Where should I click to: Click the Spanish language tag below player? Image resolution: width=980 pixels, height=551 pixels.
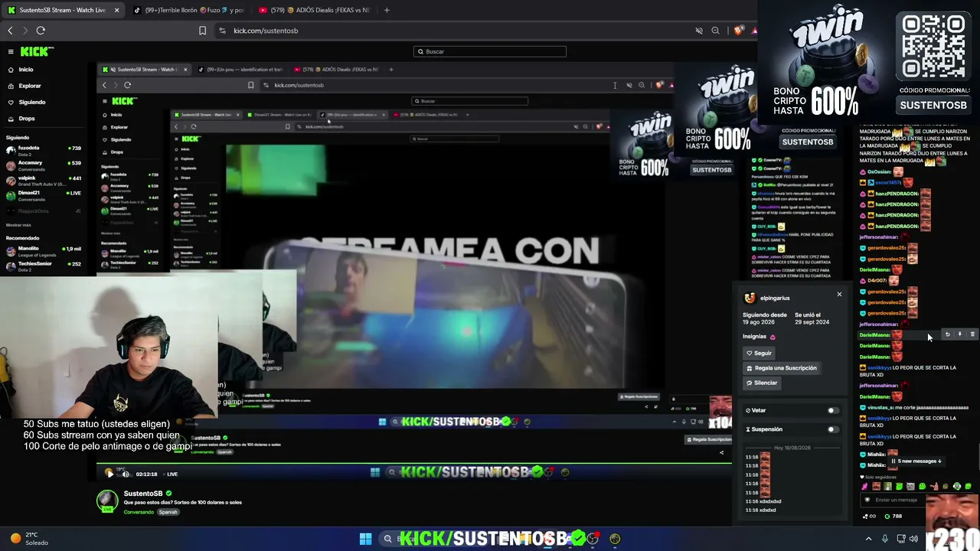click(x=168, y=512)
